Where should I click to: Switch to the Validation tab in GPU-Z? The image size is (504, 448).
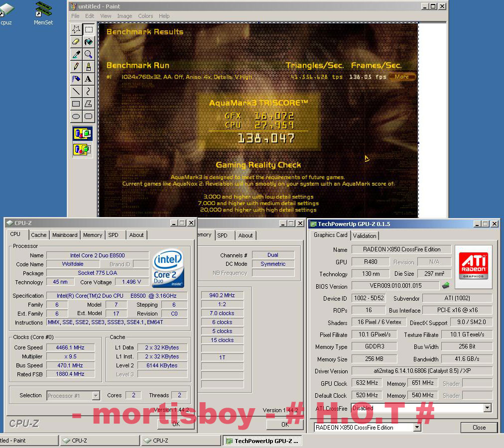pyautogui.click(x=365, y=235)
